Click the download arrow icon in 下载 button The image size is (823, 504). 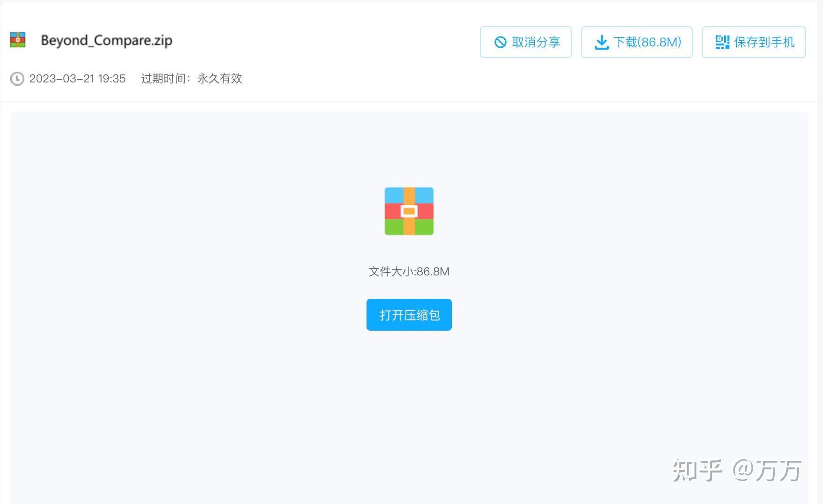click(601, 42)
